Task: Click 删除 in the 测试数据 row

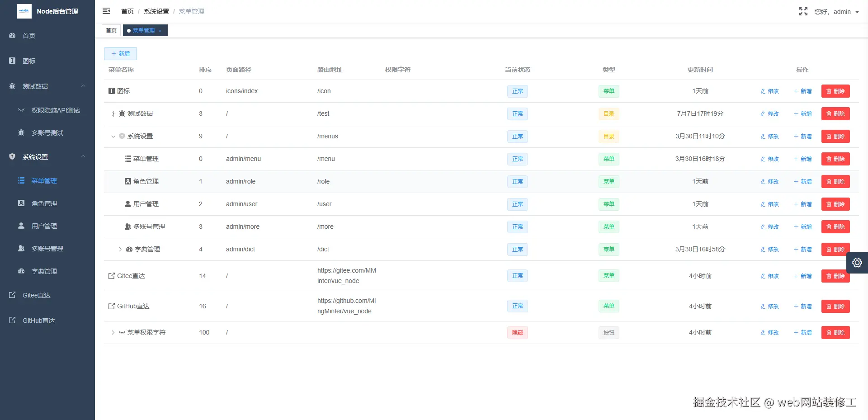Action: (x=835, y=113)
